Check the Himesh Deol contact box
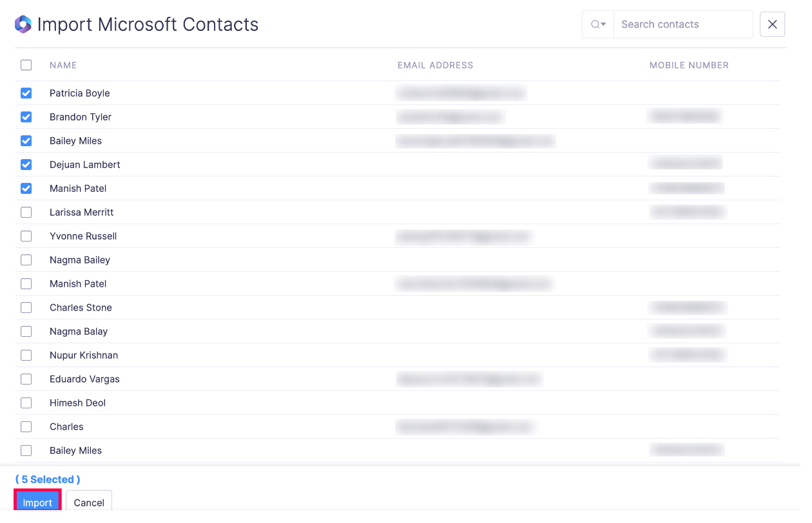Image resolution: width=812 pixels, height=523 pixels. (26, 403)
